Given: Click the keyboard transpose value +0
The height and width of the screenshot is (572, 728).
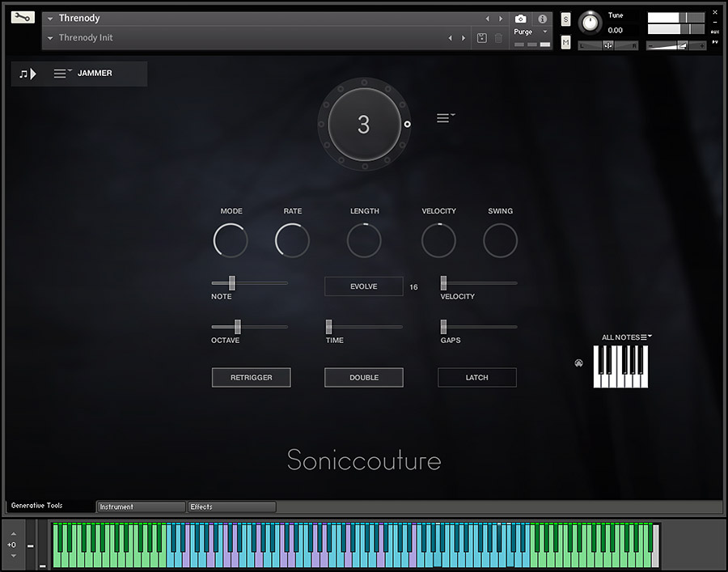Looking at the screenshot, I should pyautogui.click(x=11, y=544).
